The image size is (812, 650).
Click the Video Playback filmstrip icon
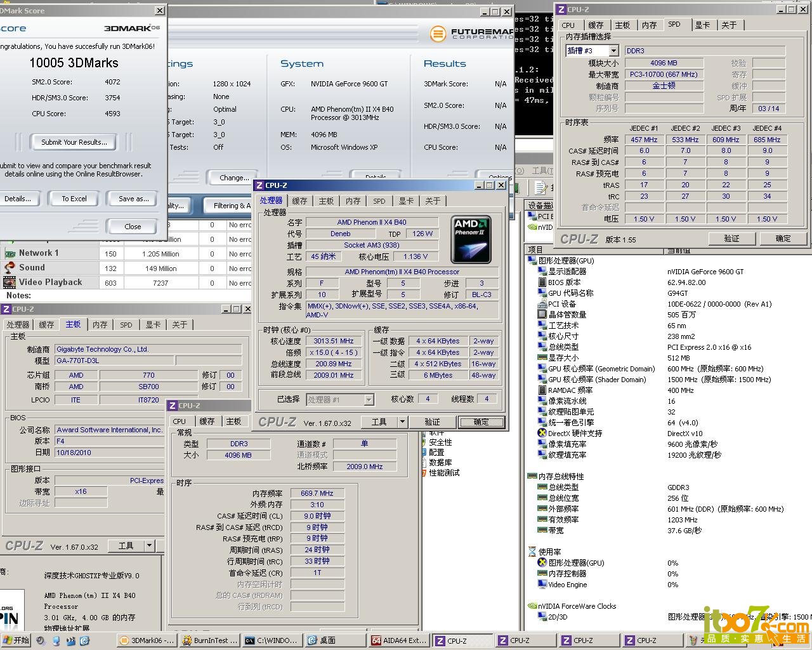pos(10,282)
